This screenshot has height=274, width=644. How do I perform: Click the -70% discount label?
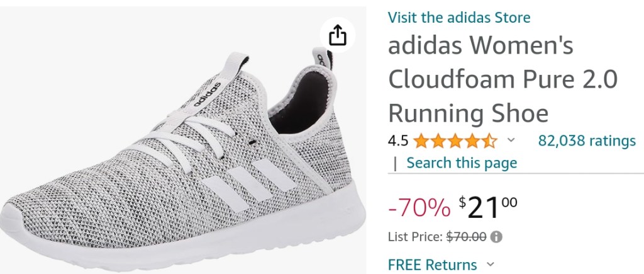point(419,208)
